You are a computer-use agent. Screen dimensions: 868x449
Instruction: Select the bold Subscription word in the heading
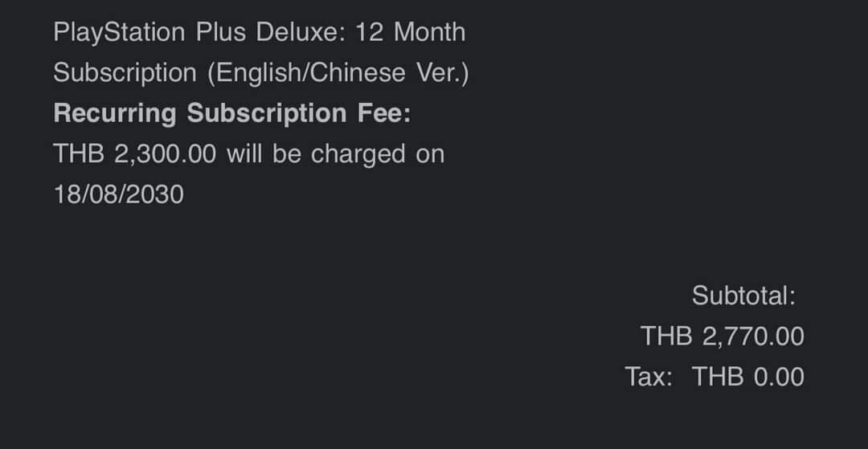click(x=267, y=113)
